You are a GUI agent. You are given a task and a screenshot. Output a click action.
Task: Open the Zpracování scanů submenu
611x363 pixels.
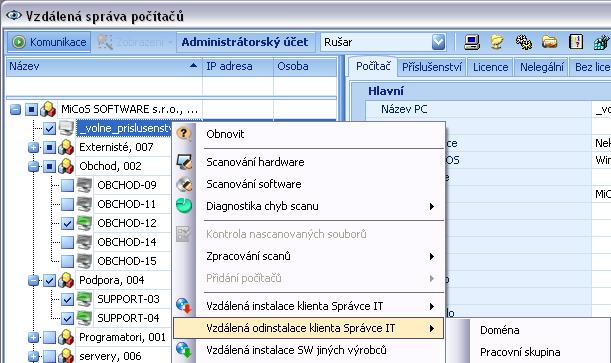click(309, 256)
